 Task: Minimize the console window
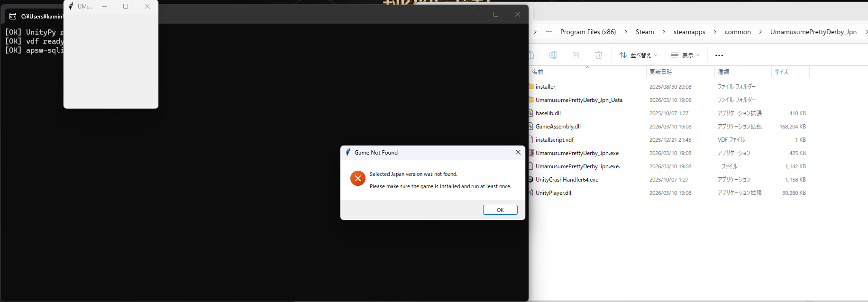click(474, 14)
